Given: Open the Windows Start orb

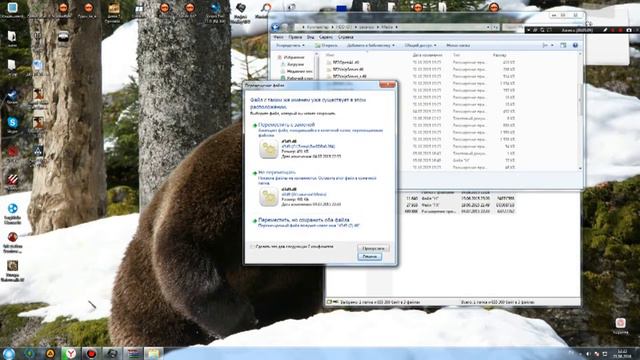Looking at the screenshot, I should point(9,353).
